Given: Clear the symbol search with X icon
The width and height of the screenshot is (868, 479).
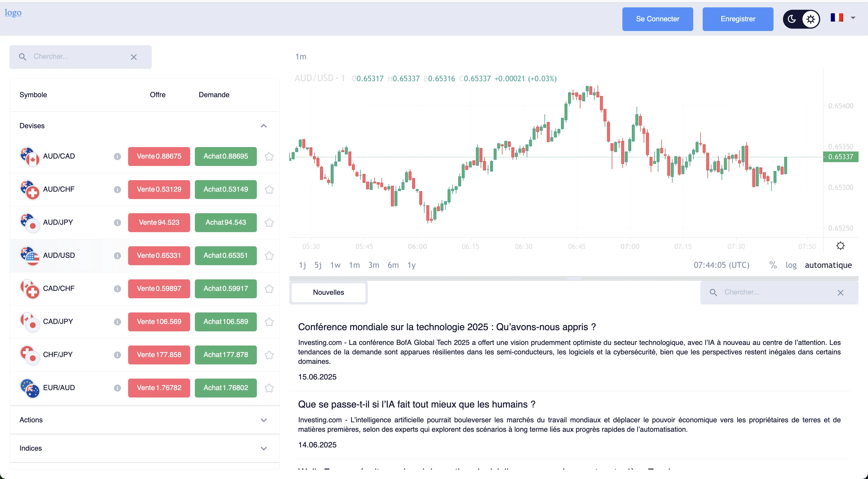Looking at the screenshot, I should [x=134, y=57].
